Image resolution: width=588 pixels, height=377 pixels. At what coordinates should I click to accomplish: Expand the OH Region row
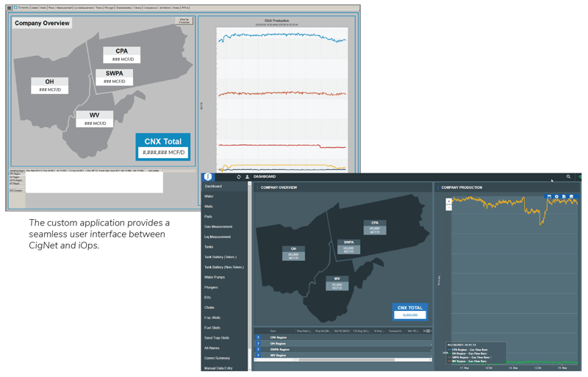258,343
